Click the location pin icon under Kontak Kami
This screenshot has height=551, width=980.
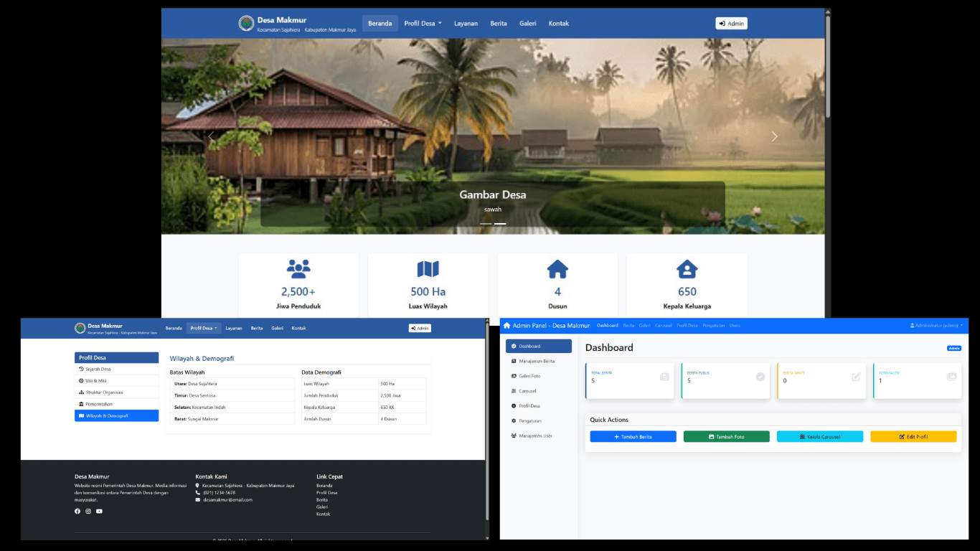pyautogui.click(x=198, y=486)
